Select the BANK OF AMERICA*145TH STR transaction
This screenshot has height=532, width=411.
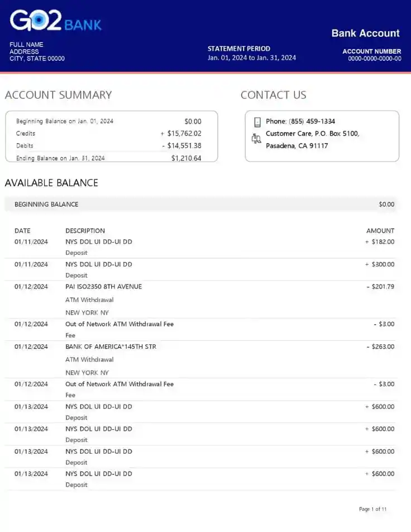pyautogui.click(x=111, y=346)
